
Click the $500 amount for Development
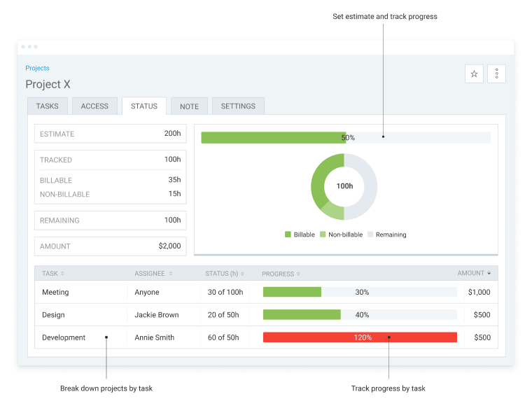[482, 337]
